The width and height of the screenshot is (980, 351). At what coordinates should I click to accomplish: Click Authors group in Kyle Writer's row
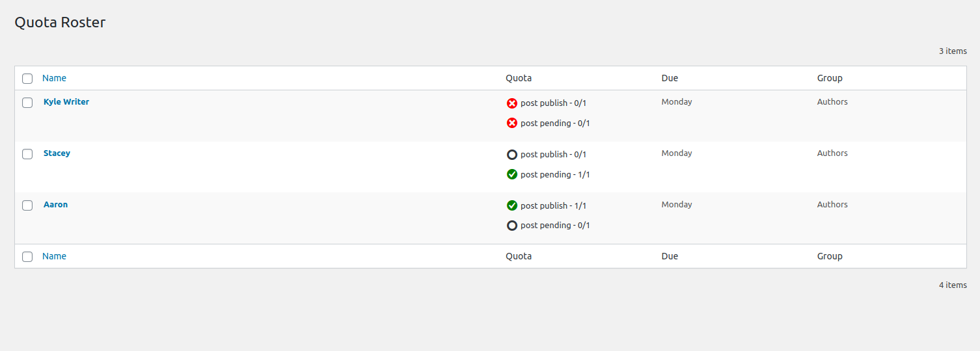tap(832, 102)
